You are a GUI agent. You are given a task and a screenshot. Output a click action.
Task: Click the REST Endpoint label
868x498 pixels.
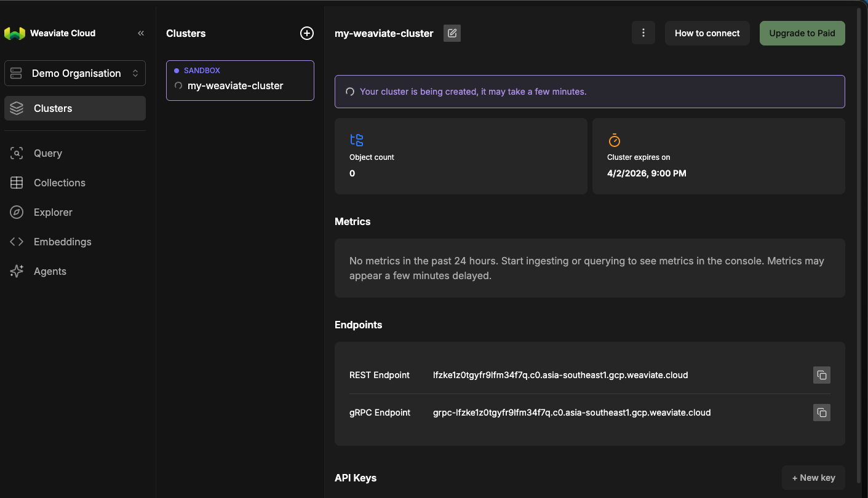(x=380, y=375)
